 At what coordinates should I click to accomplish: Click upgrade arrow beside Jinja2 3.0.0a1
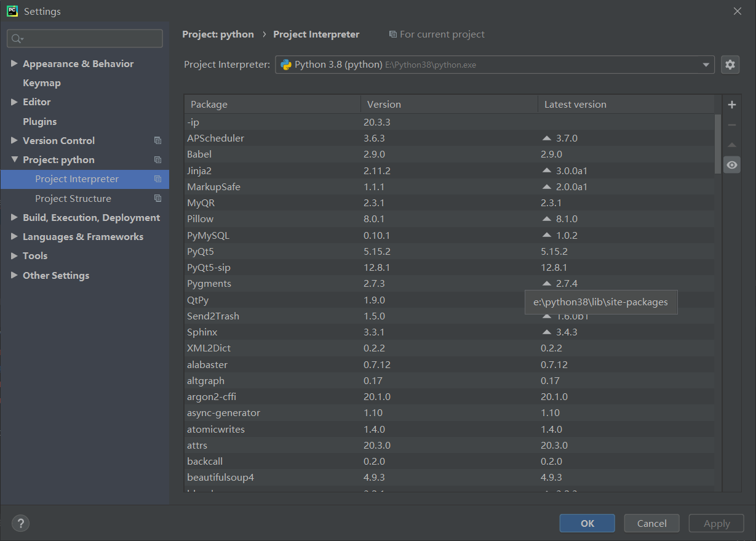pos(547,170)
